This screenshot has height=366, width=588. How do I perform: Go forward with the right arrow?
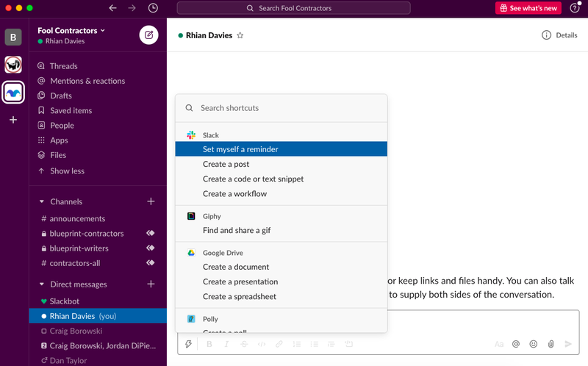(x=132, y=8)
